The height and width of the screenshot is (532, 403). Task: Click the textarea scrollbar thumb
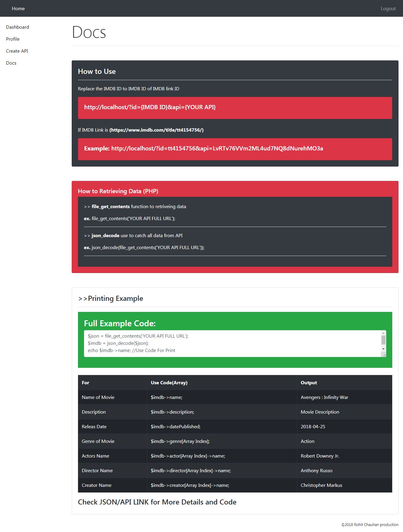coord(383,340)
